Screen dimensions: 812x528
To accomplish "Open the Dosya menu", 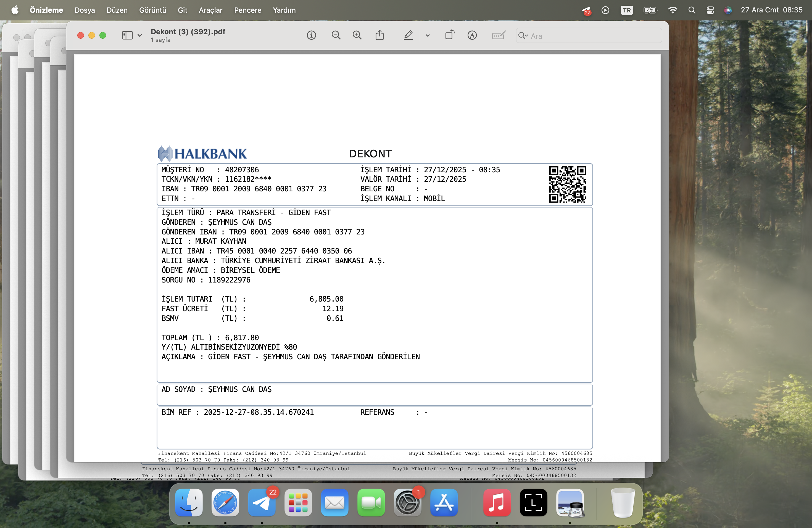I will [85, 10].
